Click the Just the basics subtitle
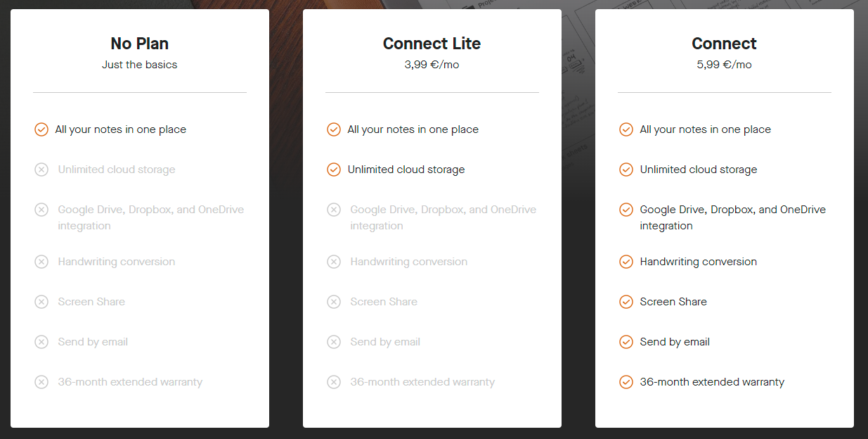Image resolution: width=868 pixels, height=439 pixels. click(140, 65)
